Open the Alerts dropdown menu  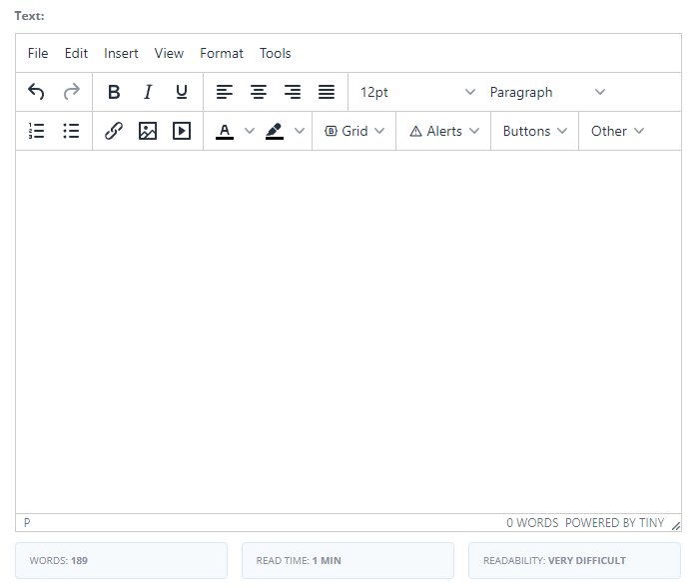coord(443,131)
